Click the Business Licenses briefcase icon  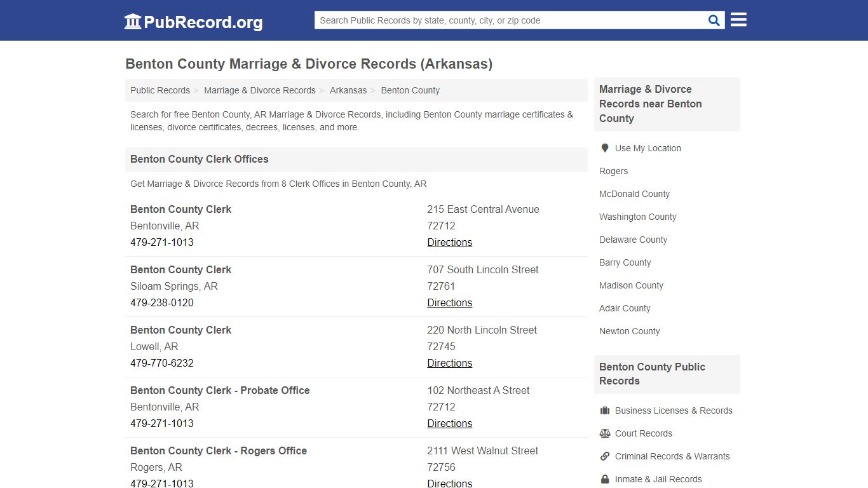pyautogui.click(x=605, y=410)
